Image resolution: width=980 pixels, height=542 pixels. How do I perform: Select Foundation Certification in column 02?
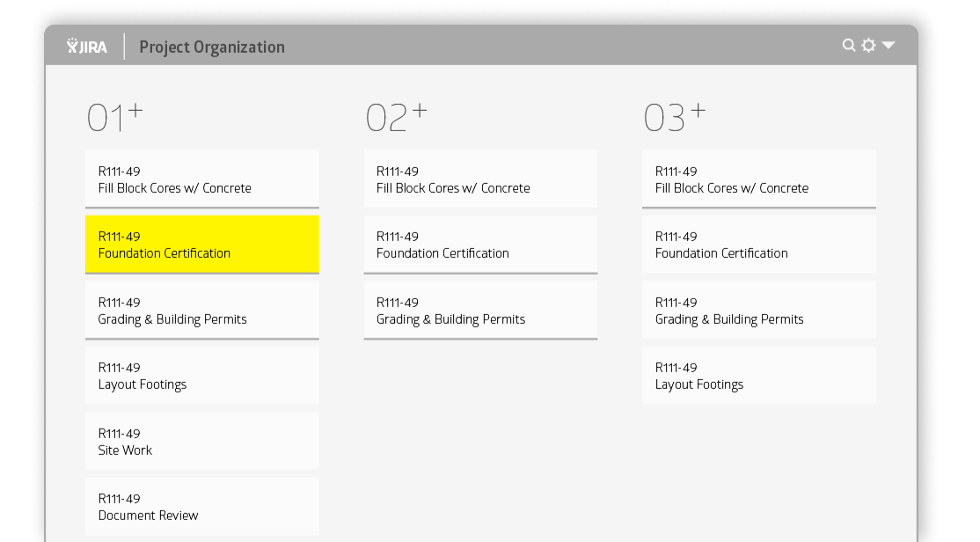(x=480, y=245)
